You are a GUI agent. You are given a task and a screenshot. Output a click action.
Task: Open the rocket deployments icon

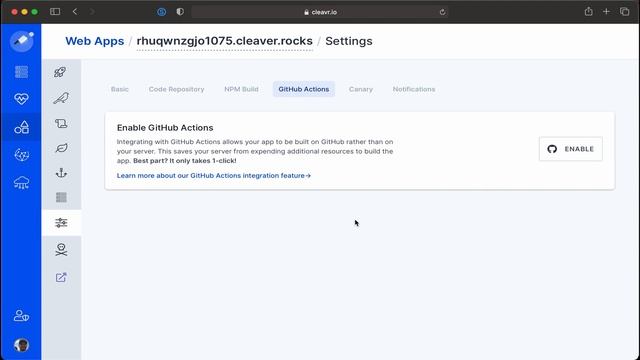coord(61,72)
